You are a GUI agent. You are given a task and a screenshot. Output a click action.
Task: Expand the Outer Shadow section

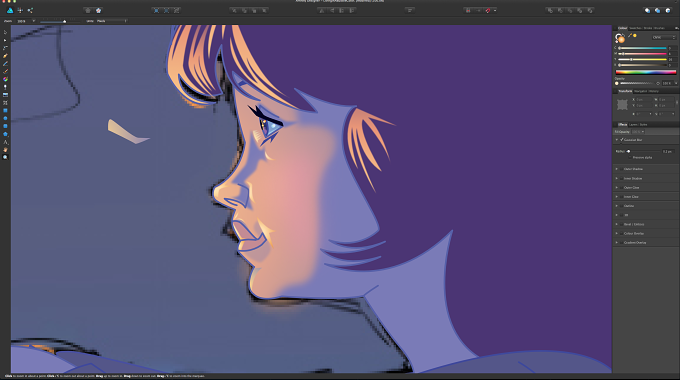[x=617, y=169]
